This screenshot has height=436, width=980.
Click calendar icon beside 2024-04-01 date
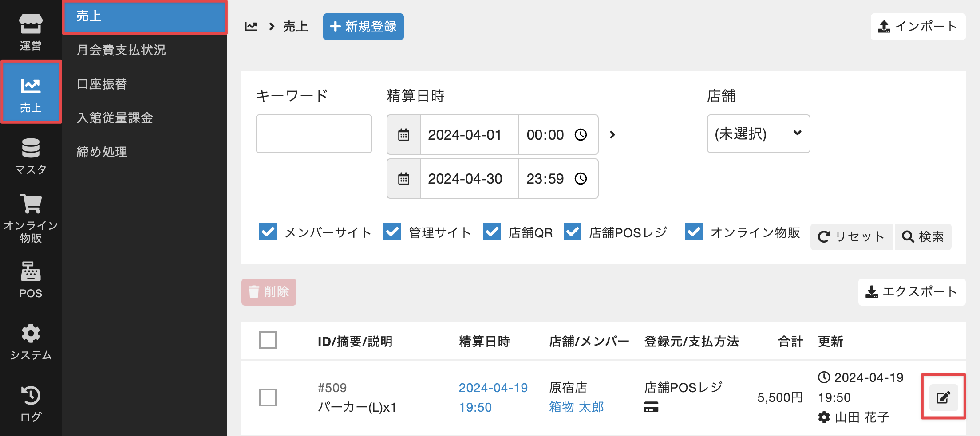[403, 135]
